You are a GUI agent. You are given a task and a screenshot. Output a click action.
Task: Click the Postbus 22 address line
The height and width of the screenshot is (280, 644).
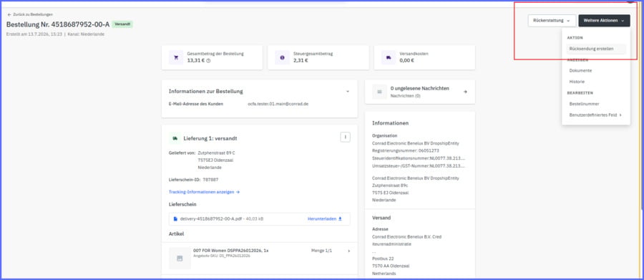(x=383, y=259)
